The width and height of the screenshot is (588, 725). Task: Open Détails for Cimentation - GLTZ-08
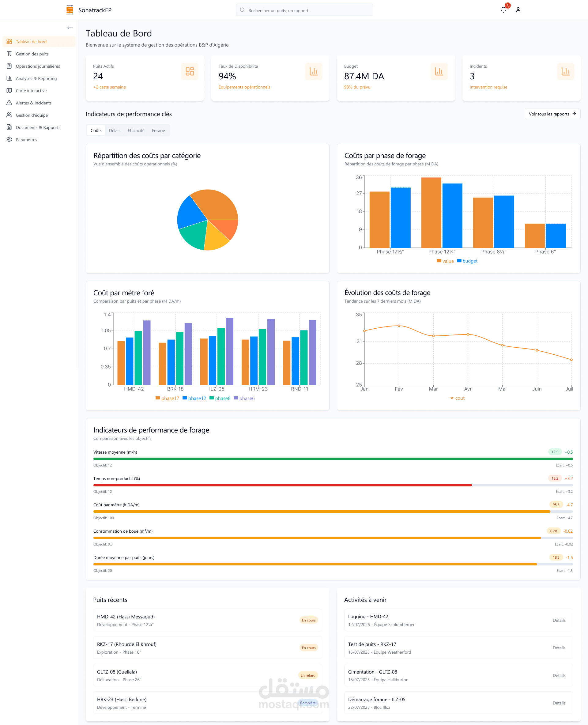click(x=559, y=676)
